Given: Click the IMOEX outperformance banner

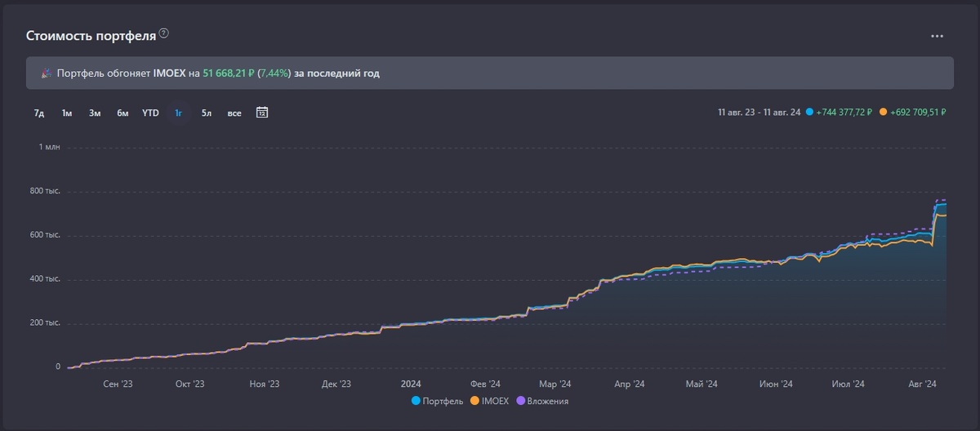Looking at the screenshot, I should click(x=490, y=73).
